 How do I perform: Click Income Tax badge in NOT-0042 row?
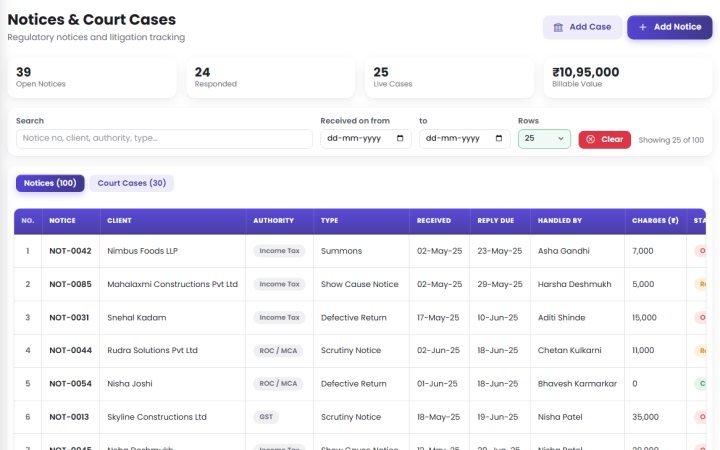[x=279, y=251]
